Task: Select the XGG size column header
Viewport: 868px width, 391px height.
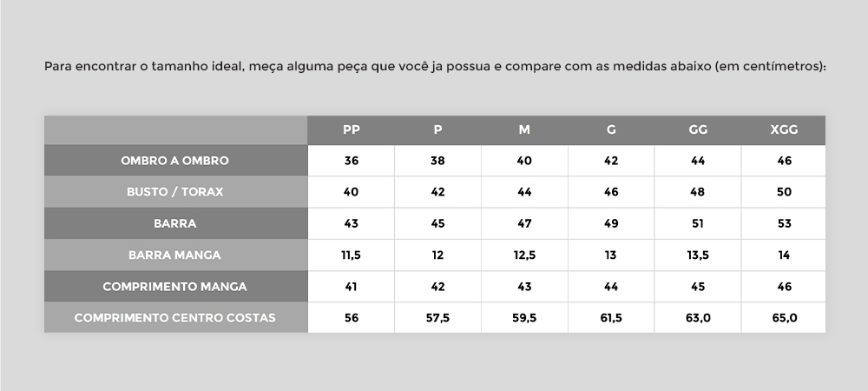Action: pos(783,129)
